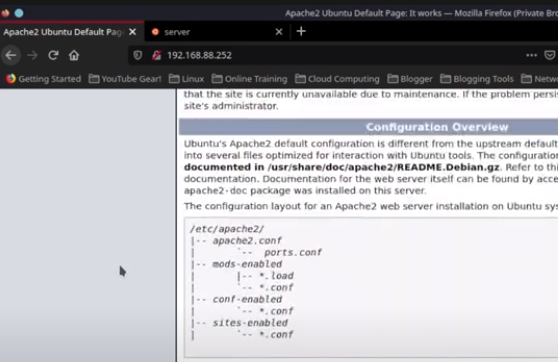Open tracking protection shield info
The image size is (558, 362).
click(x=138, y=55)
